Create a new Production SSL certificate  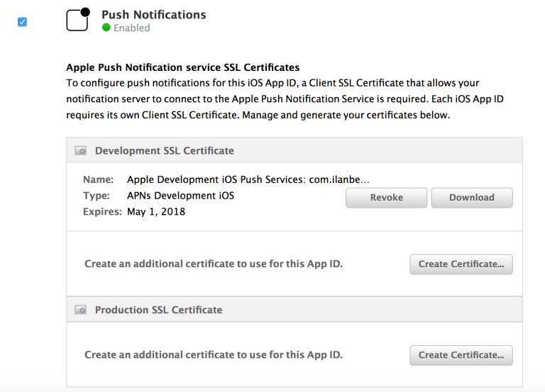pyautogui.click(x=461, y=354)
